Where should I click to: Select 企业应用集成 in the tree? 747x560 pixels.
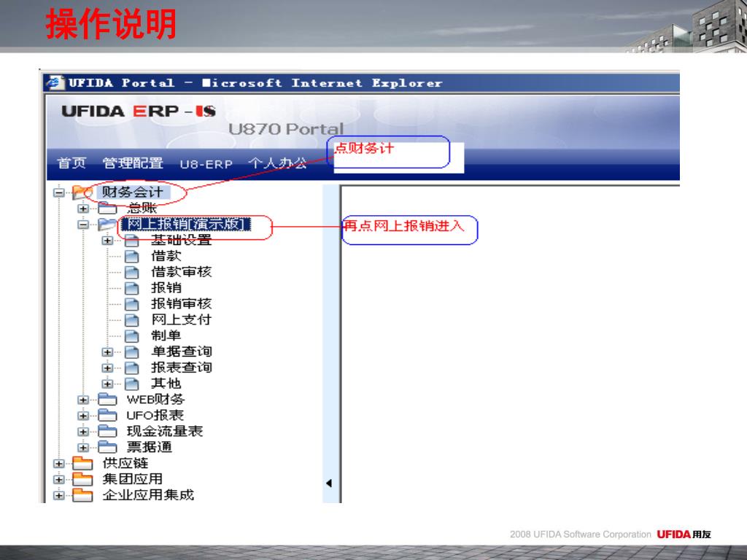(x=147, y=495)
